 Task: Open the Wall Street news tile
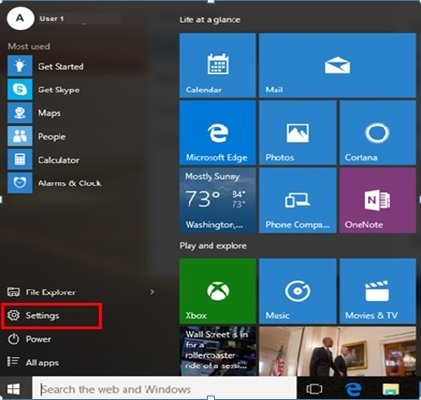[217, 351]
